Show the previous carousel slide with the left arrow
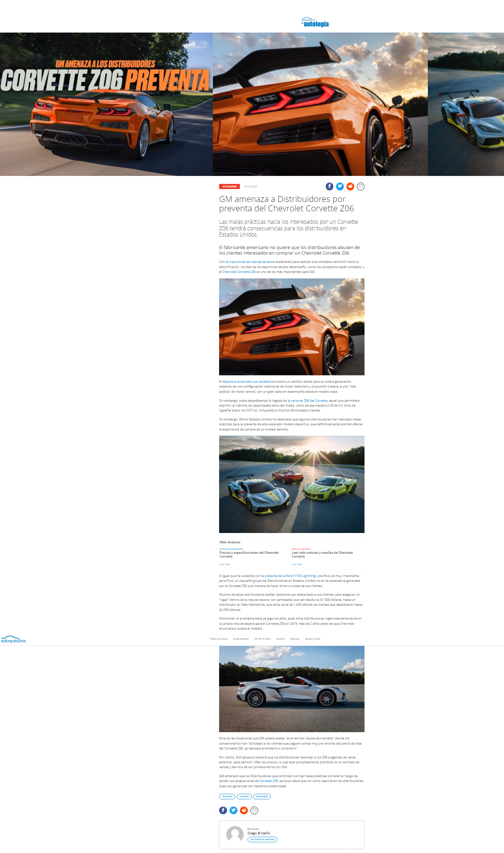 (2, 104)
